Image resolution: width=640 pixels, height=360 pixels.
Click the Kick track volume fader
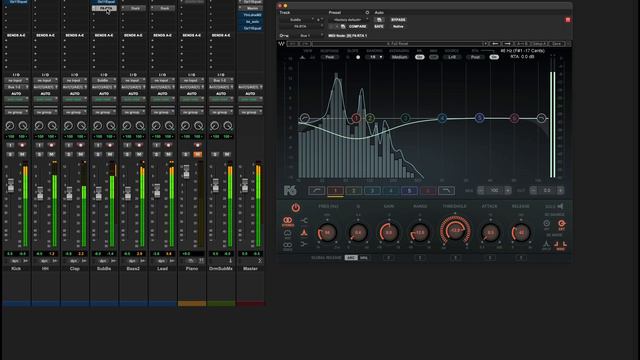coord(11,186)
